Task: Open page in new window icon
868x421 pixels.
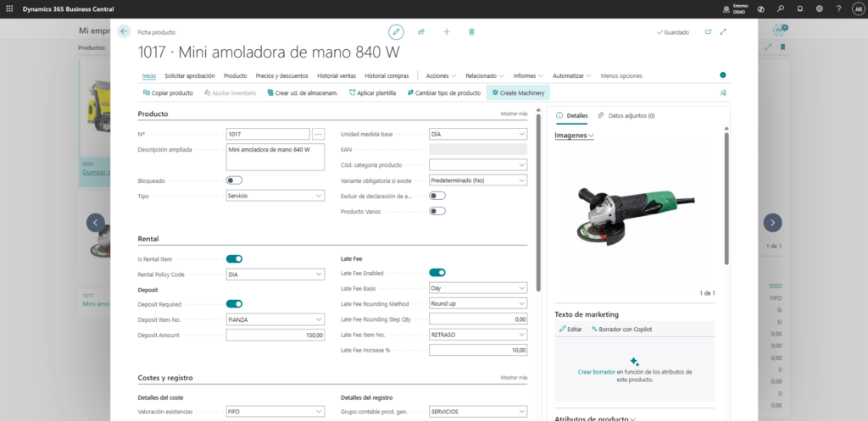Action: click(708, 31)
